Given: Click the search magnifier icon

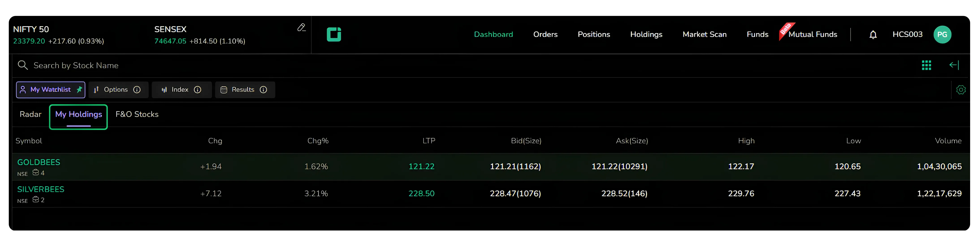Looking at the screenshot, I should click(23, 65).
